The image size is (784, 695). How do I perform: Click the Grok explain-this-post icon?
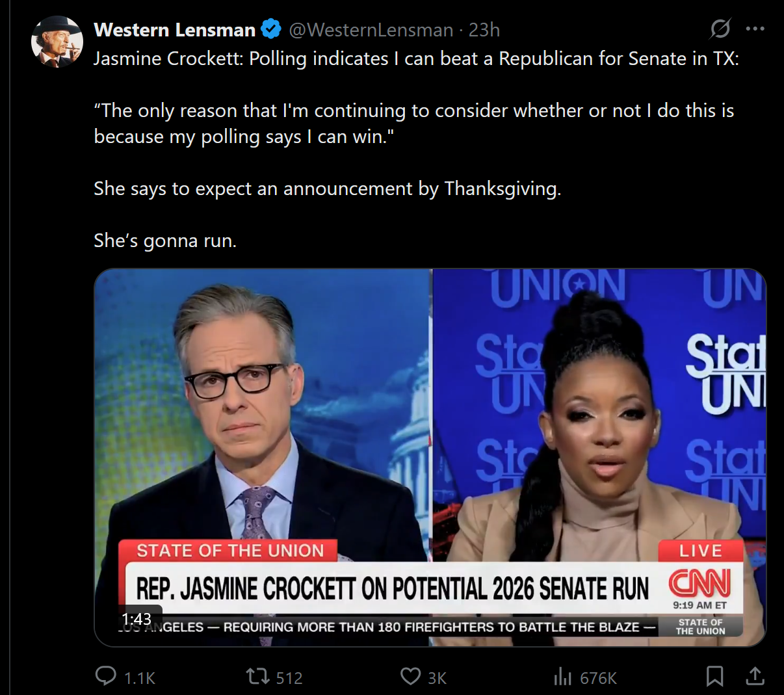click(720, 29)
